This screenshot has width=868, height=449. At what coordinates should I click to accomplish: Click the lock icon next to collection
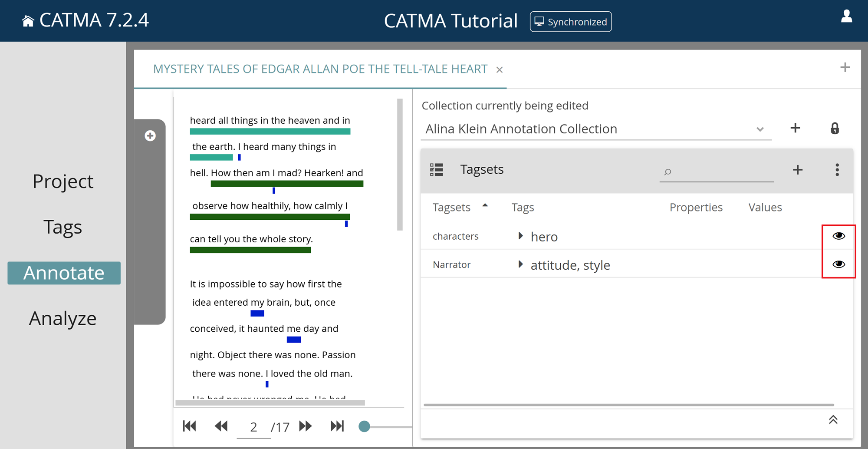[x=834, y=129]
